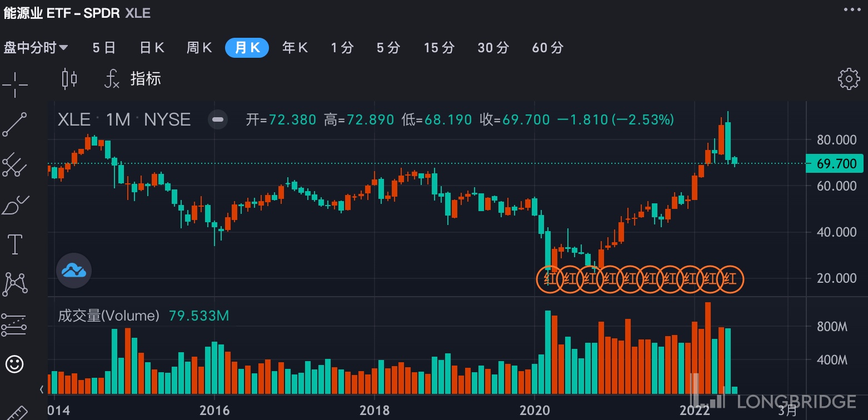Screen dimensions: 868x420
Task: Click the 2018 date axis label
Action: [x=374, y=411]
